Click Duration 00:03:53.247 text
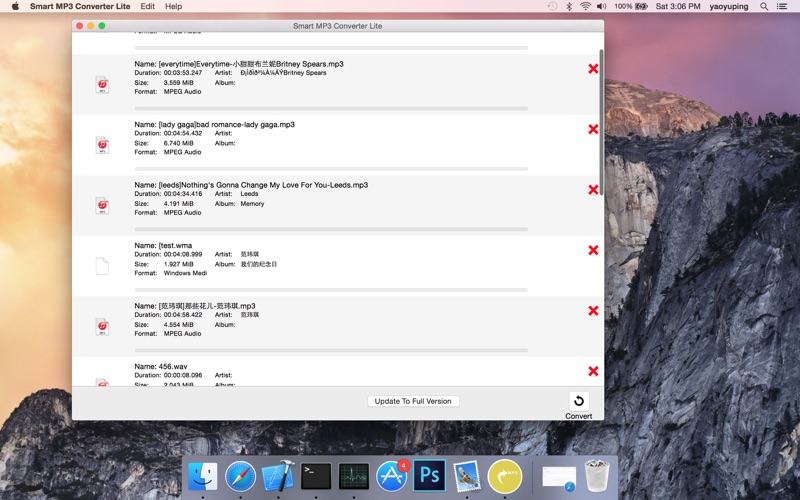Viewport: 800px width, 500px height. point(168,73)
